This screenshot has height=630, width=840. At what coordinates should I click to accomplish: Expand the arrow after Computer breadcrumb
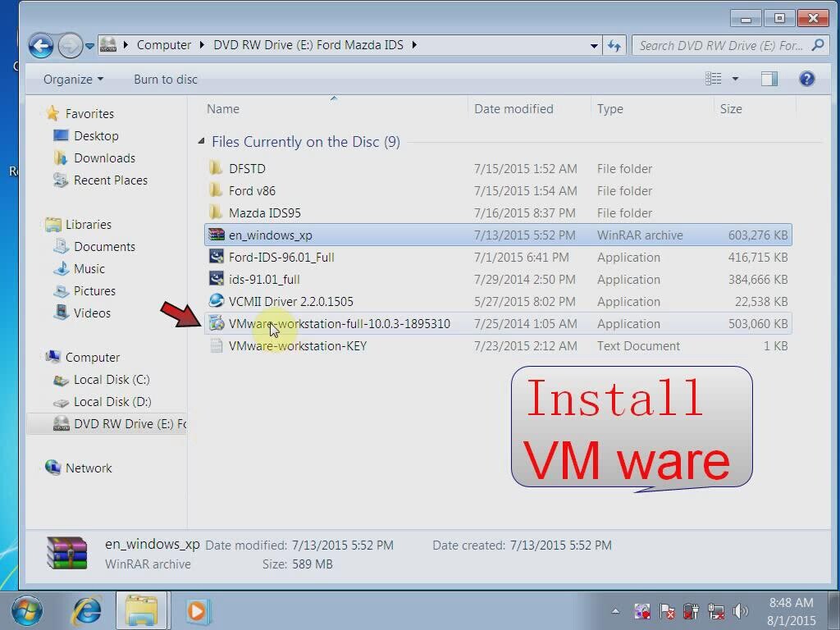click(202, 45)
